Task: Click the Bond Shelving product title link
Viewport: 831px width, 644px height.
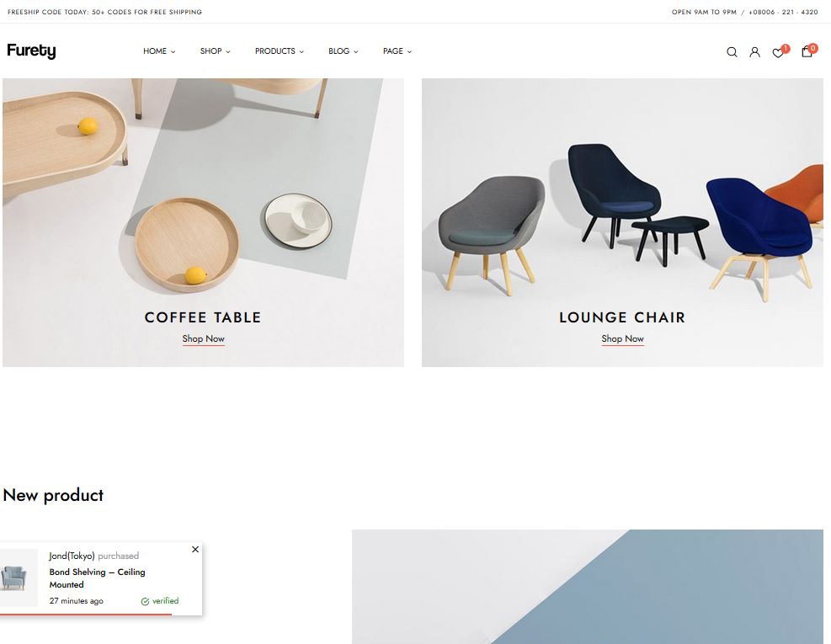Action: click(x=97, y=578)
